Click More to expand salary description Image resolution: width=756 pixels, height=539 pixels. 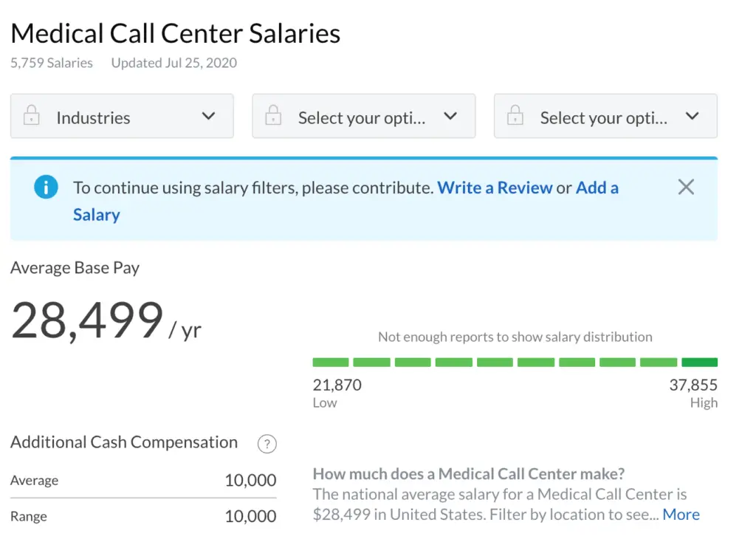681,515
